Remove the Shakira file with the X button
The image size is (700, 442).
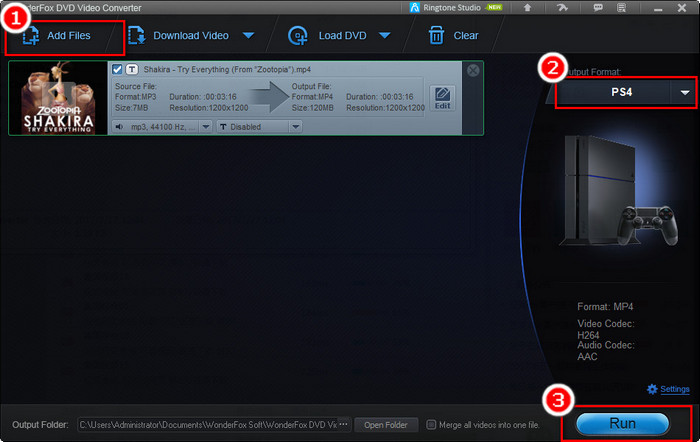(473, 71)
